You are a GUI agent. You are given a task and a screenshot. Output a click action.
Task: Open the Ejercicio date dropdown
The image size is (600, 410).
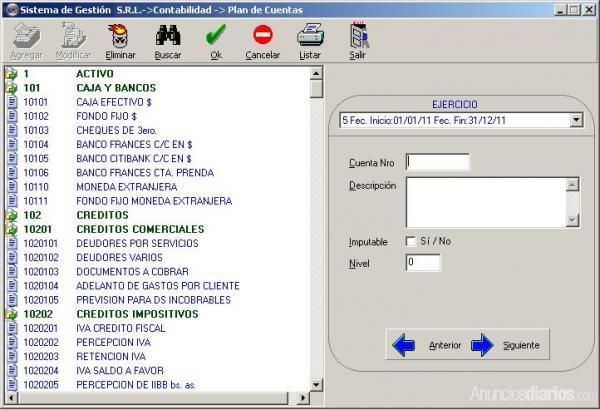[576, 120]
